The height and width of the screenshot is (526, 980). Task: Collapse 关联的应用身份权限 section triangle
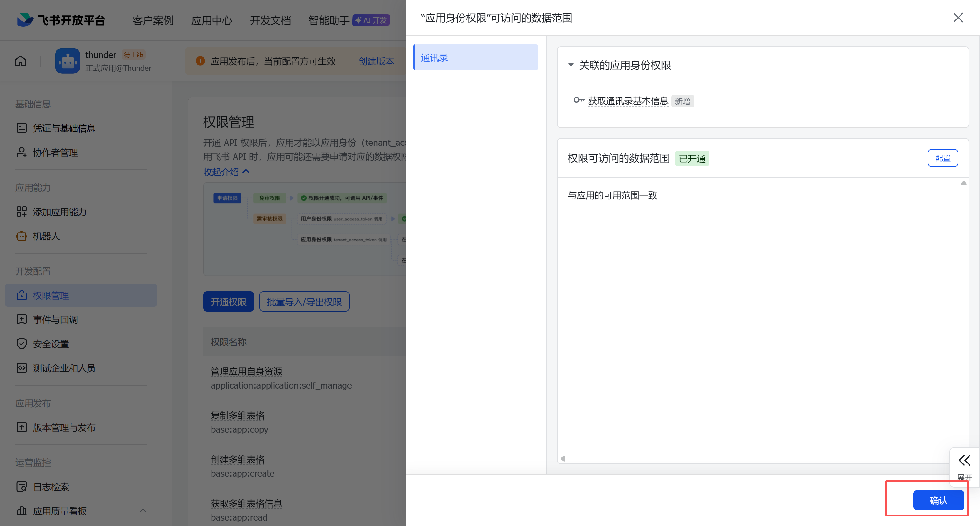(x=571, y=65)
